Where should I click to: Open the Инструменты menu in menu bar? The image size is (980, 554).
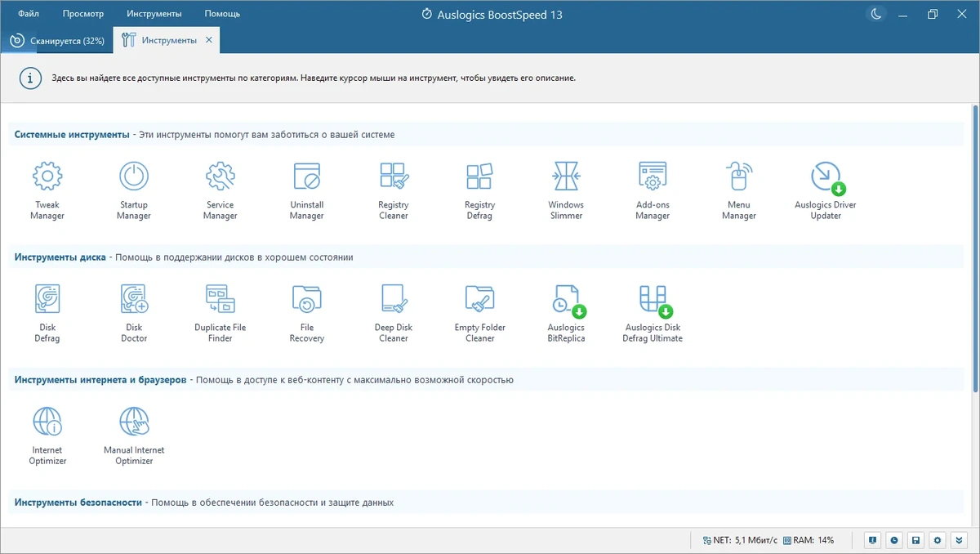coord(154,14)
